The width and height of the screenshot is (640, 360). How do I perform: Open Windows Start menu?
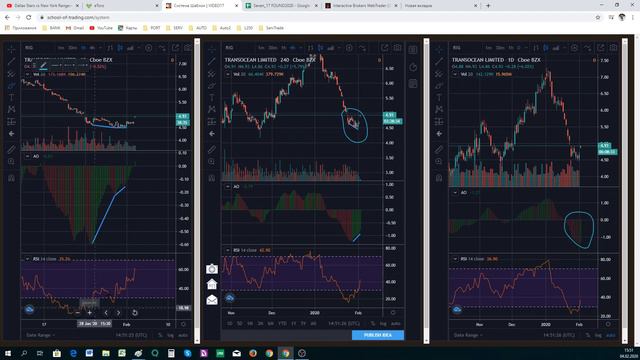(x=8, y=353)
